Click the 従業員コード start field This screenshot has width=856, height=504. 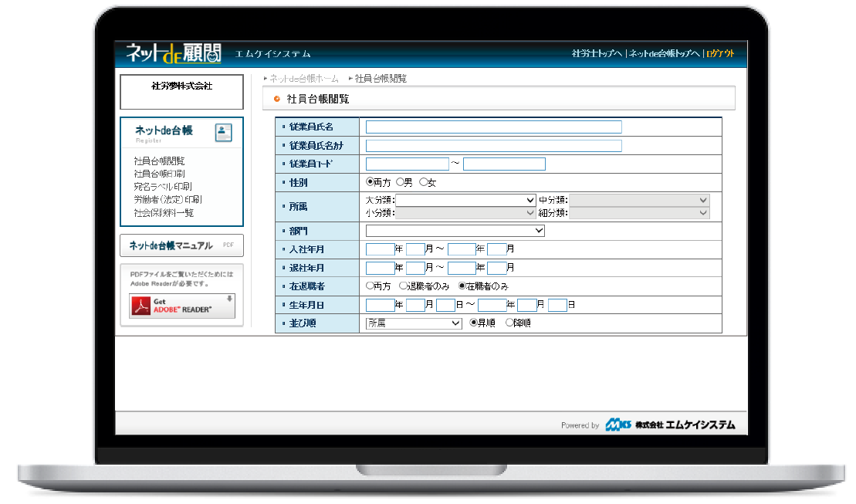[x=408, y=164]
